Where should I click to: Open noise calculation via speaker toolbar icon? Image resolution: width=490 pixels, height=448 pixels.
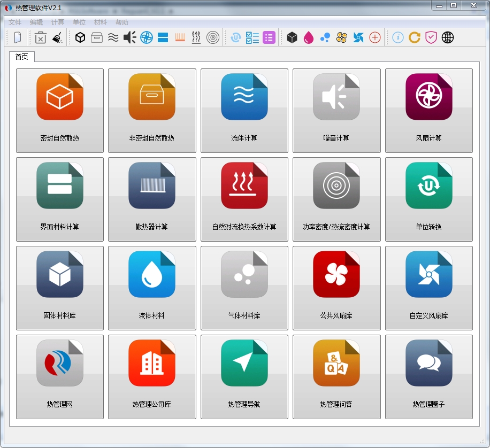pyautogui.click(x=129, y=37)
